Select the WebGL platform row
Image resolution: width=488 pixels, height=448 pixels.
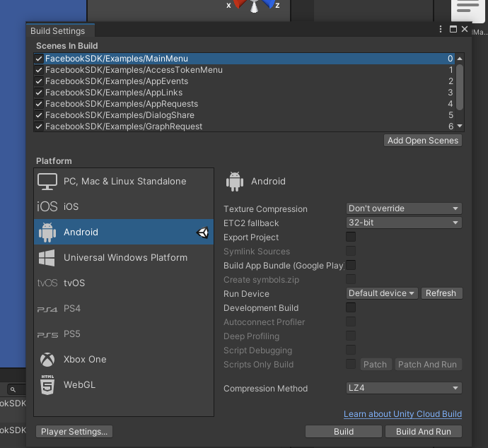[x=124, y=385]
